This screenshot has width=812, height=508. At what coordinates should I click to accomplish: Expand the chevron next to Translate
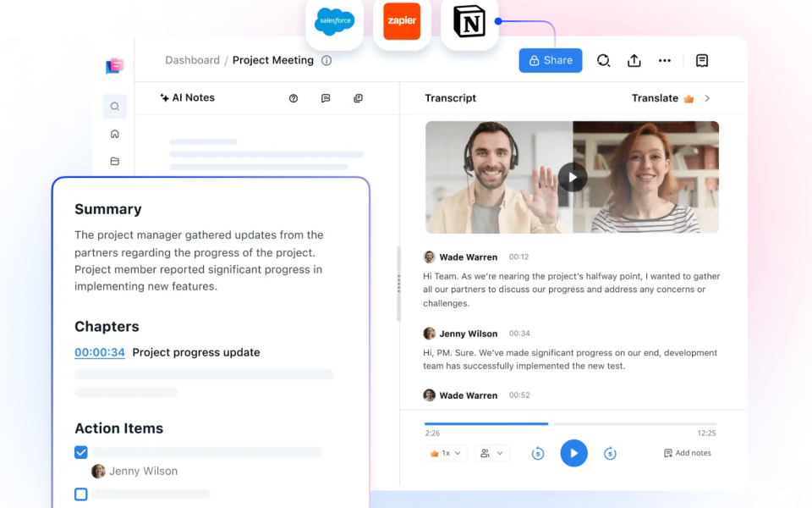click(x=707, y=98)
